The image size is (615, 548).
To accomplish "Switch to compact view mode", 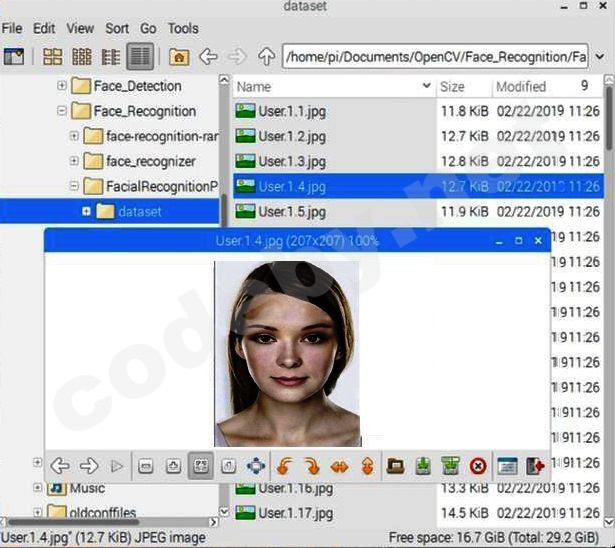I will [111, 57].
